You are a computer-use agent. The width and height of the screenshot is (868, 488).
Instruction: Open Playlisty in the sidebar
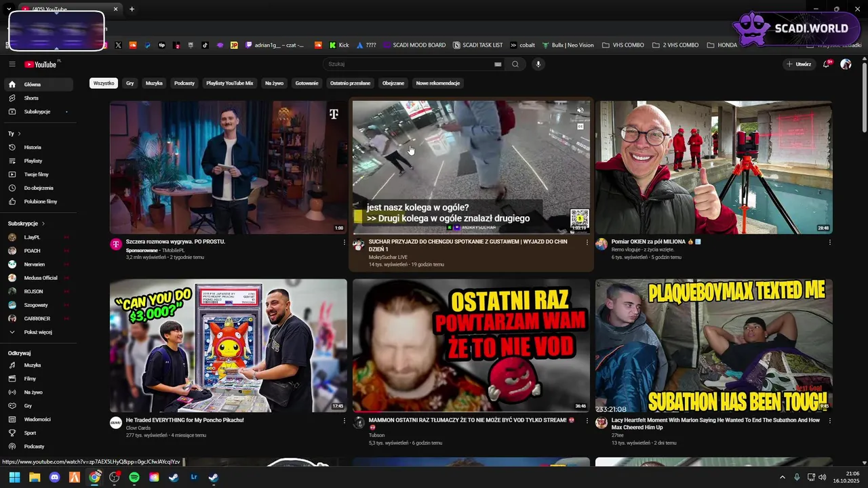pos(38,161)
